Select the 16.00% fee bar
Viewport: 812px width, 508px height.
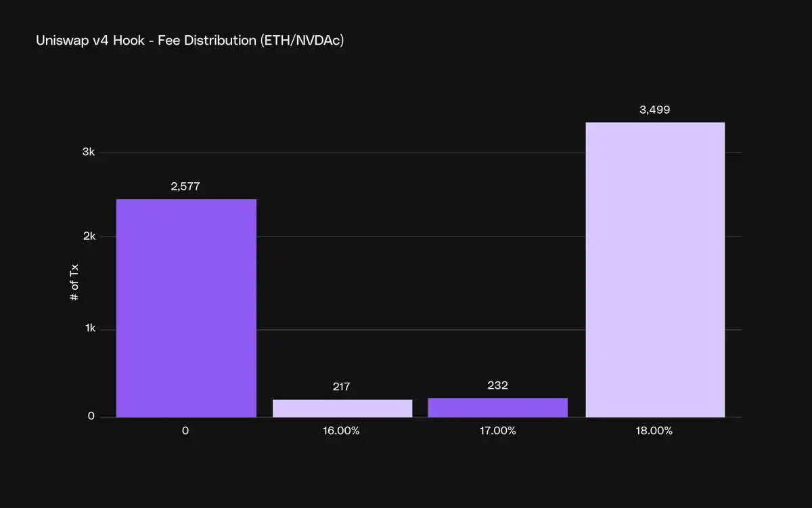(x=342, y=408)
